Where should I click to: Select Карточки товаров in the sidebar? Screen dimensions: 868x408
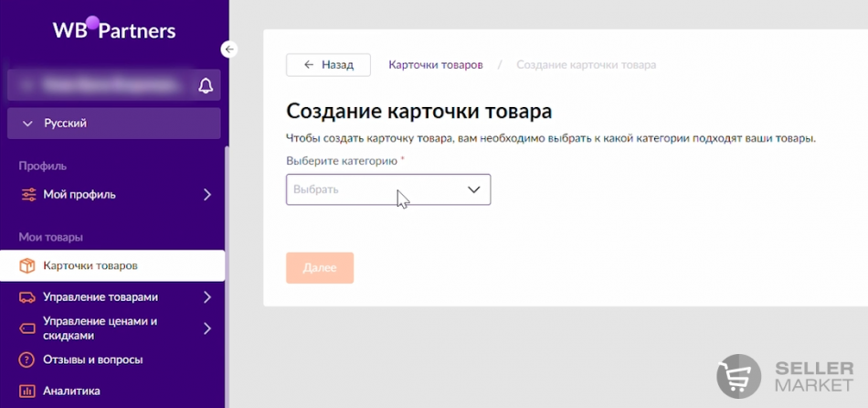point(90,266)
